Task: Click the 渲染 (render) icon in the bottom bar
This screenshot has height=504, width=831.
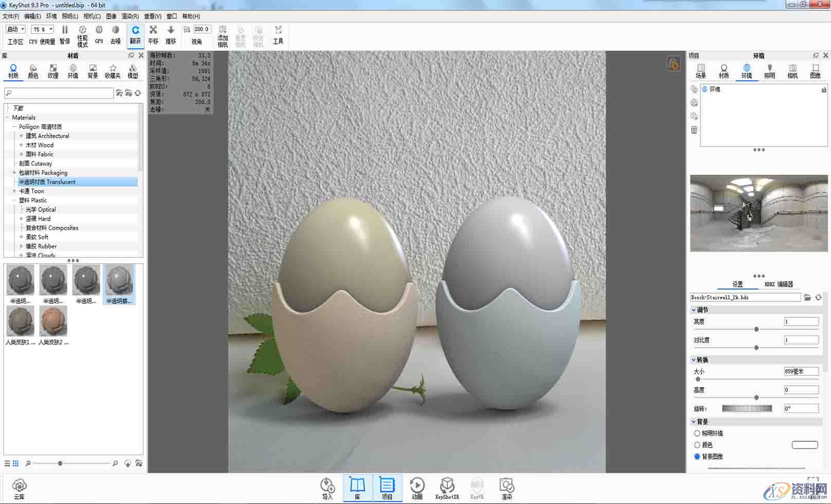Action: tap(507, 488)
